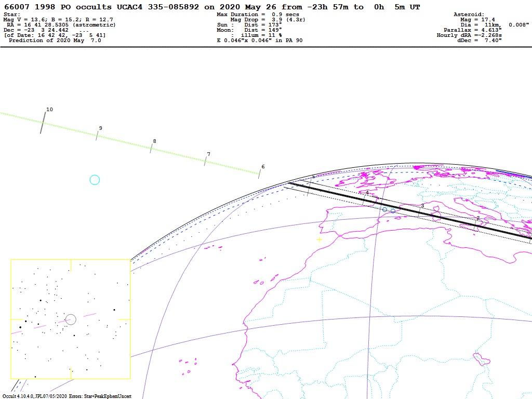Click time tick 10 on green track
532x399 pixels.
click(x=43, y=122)
